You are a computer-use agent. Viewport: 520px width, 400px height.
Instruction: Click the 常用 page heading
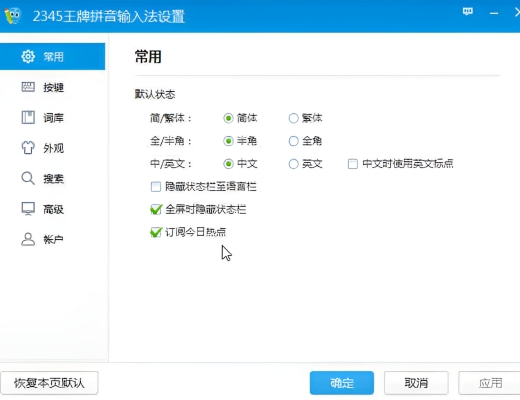click(148, 57)
